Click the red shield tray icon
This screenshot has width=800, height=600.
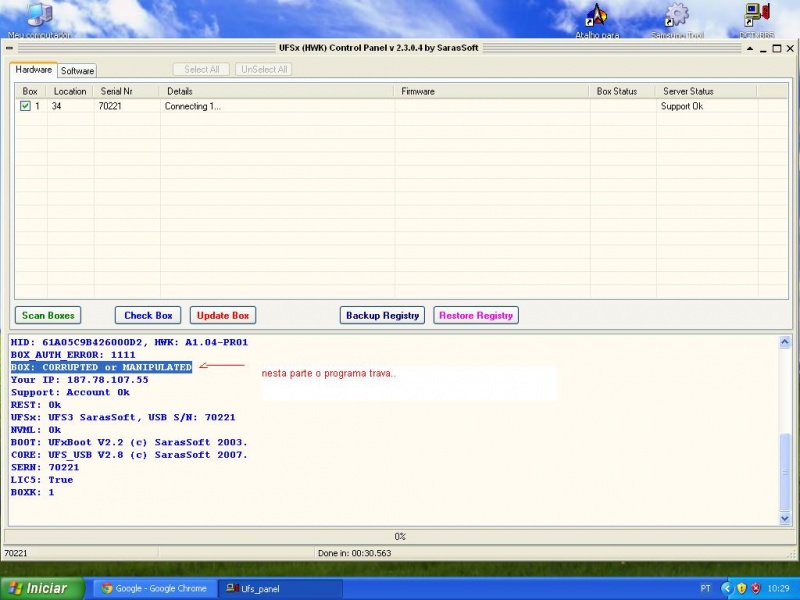[x=756, y=588]
